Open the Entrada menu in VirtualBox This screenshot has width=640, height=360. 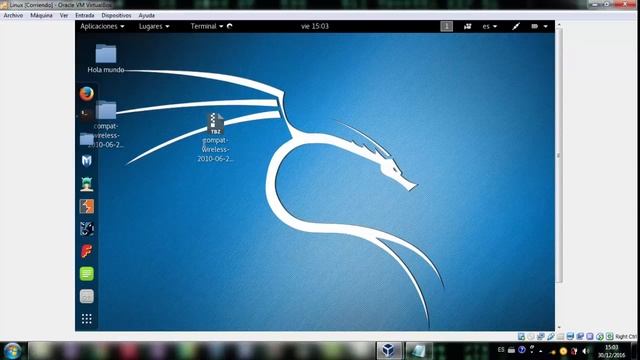coord(84,15)
